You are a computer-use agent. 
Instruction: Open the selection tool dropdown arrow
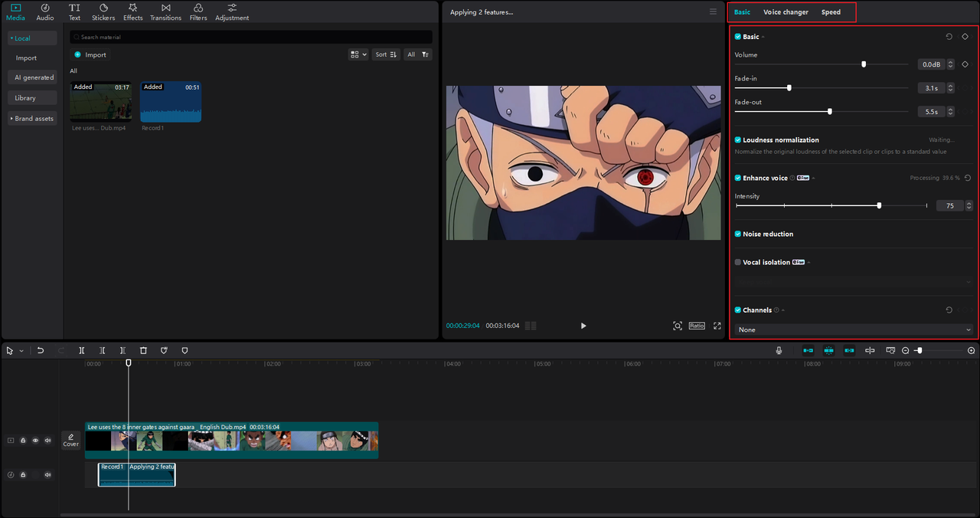[x=21, y=350]
